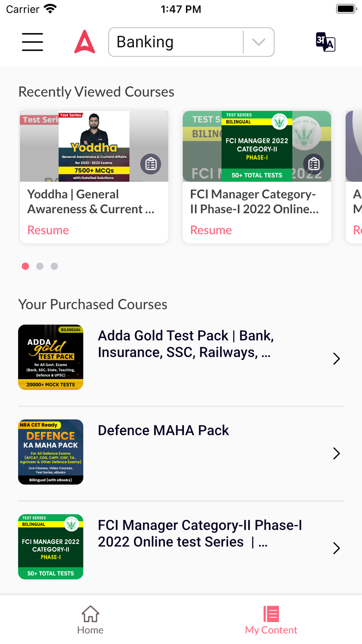Viewport: 362px width, 644px height.
Task: Open Yoddha course banner image
Action: coord(94,146)
